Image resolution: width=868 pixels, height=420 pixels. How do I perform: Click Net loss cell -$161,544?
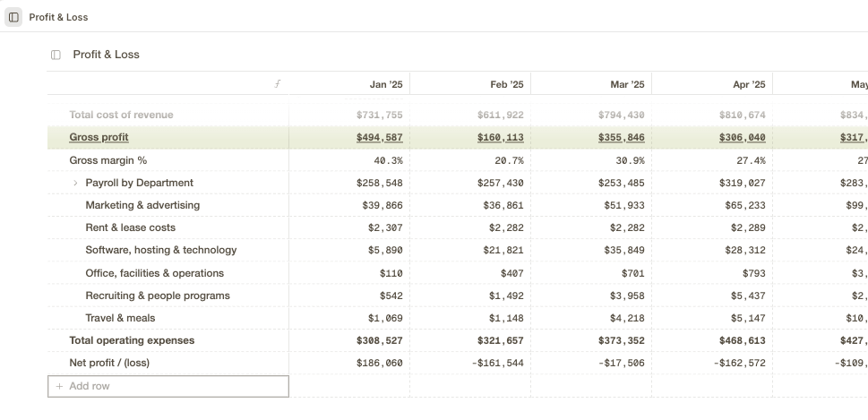[x=498, y=363]
